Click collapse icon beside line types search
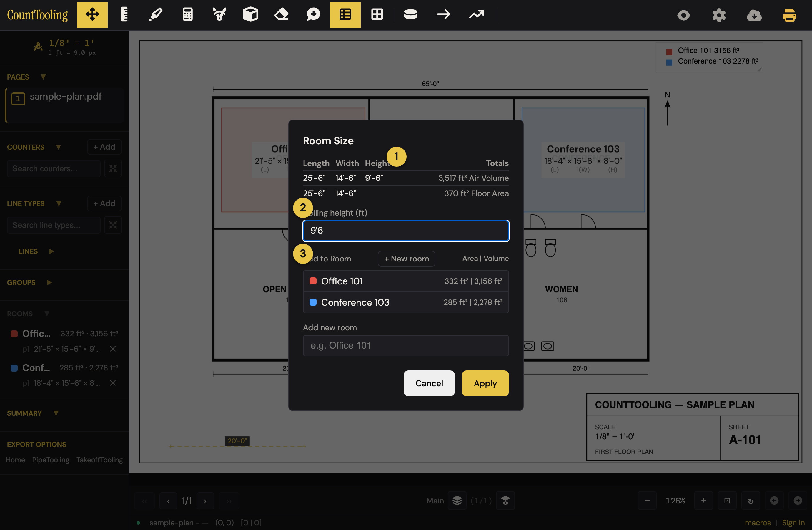Viewport: 812px width, 530px height. tap(113, 225)
